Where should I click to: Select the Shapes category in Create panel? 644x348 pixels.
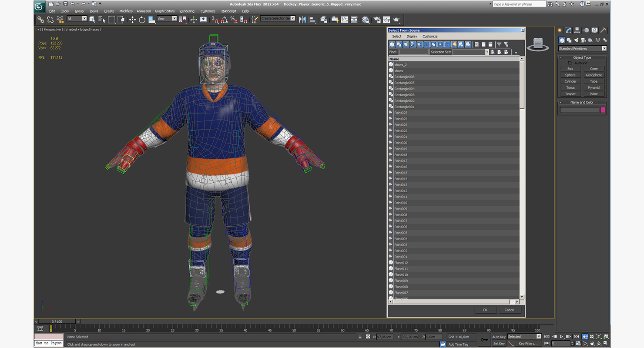(x=569, y=40)
